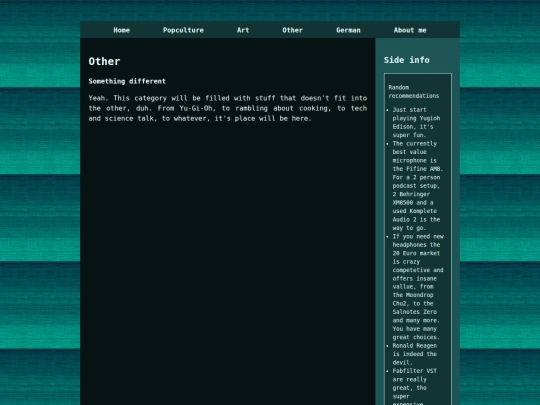Switch to the German section
The image size is (540, 405).
(348, 30)
